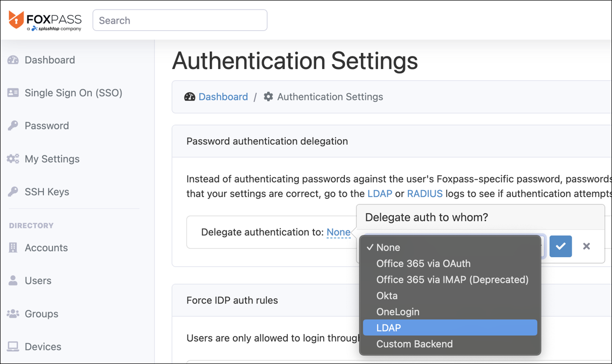Click the SSH Keys key icon
612x364 pixels.
point(13,192)
